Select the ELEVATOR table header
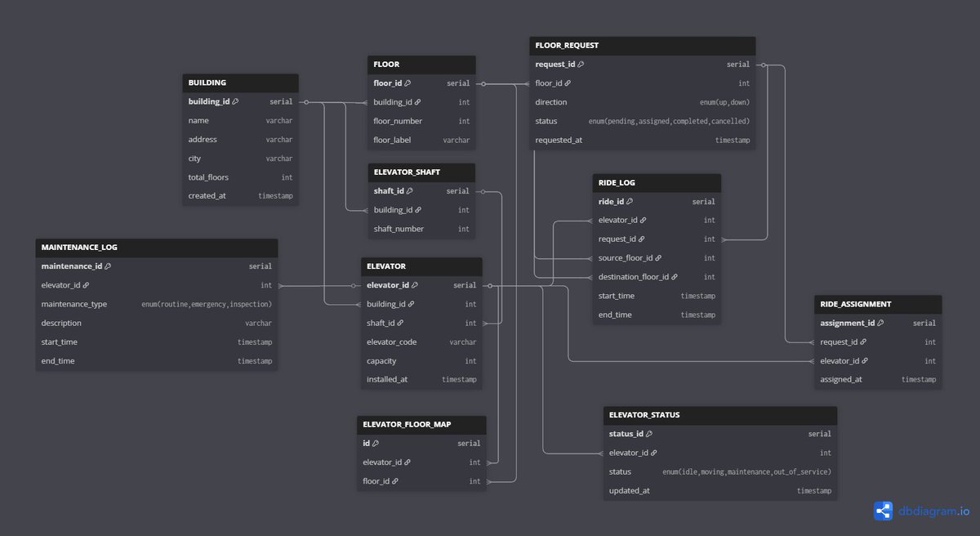980x536 pixels. tap(421, 266)
